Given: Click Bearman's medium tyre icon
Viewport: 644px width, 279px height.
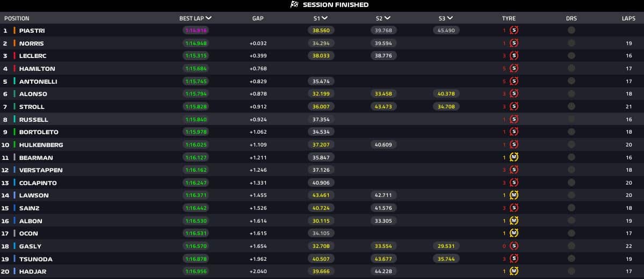Looking at the screenshot, I should click(x=514, y=157).
